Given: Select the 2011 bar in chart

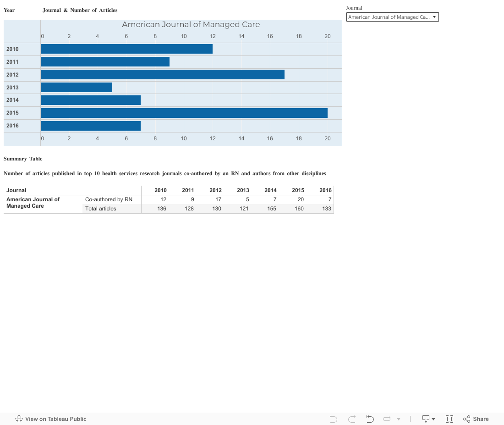Looking at the screenshot, I should click(105, 62).
